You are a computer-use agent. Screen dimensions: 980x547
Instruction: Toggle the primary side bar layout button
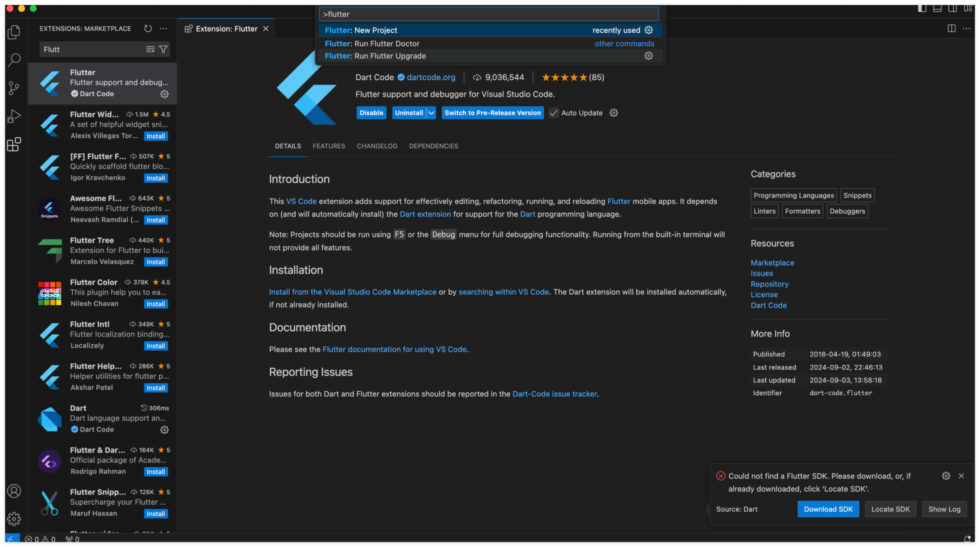(922, 8)
